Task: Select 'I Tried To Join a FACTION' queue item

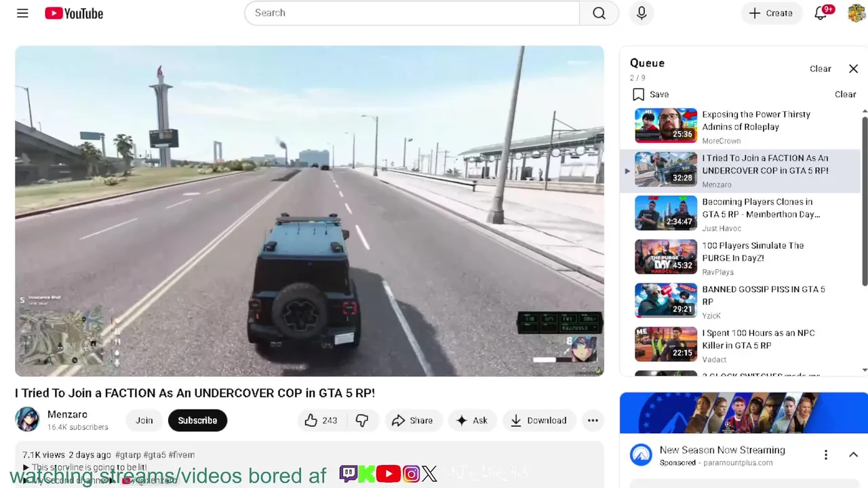Action: [741, 171]
